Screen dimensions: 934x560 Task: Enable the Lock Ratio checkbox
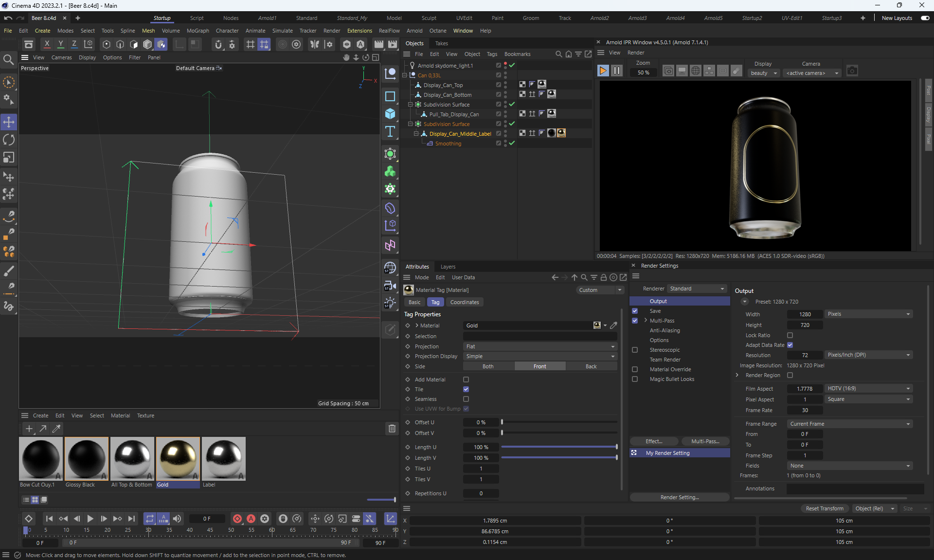point(790,335)
